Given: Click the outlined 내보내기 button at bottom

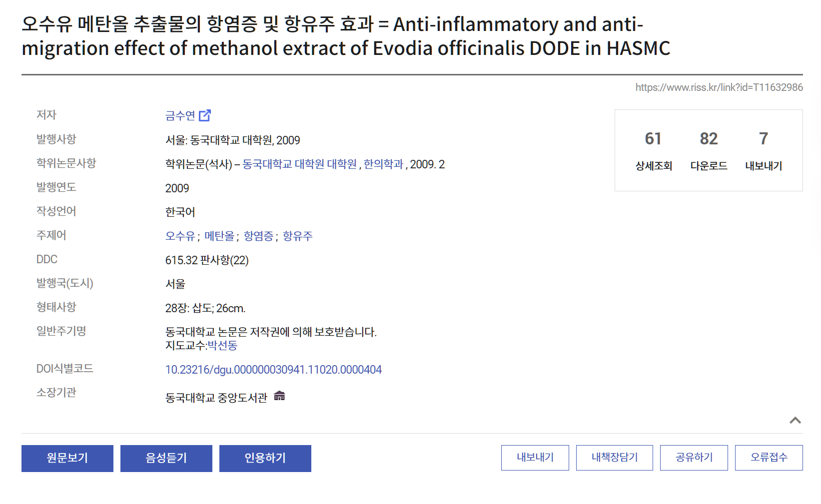Looking at the screenshot, I should [x=535, y=458].
